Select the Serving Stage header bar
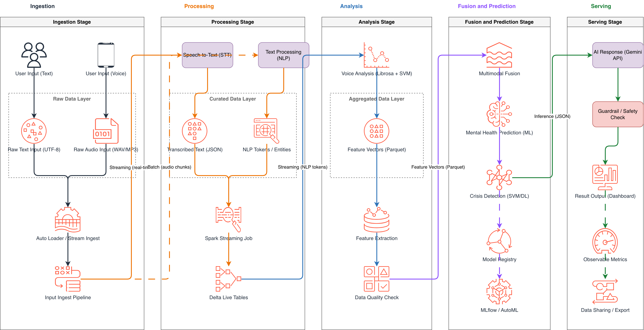Image resolution: width=644 pixels, height=330 pixels. pyautogui.click(x=605, y=22)
